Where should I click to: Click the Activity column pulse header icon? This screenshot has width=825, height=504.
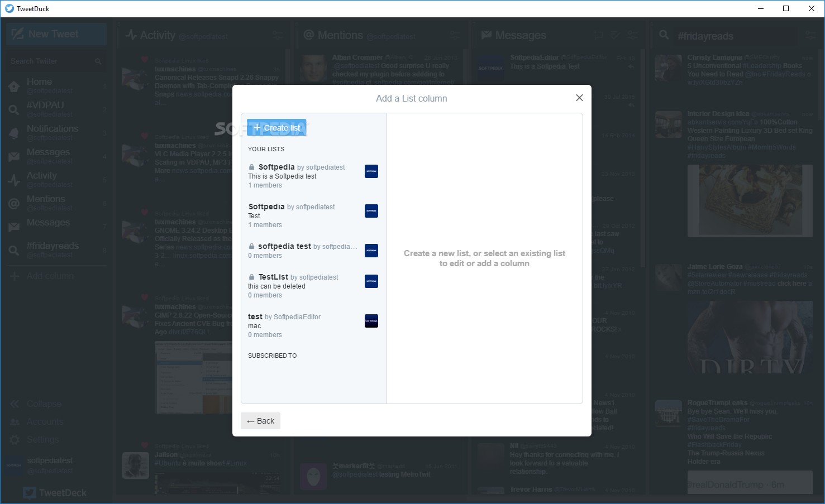pyautogui.click(x=131, y=35)
